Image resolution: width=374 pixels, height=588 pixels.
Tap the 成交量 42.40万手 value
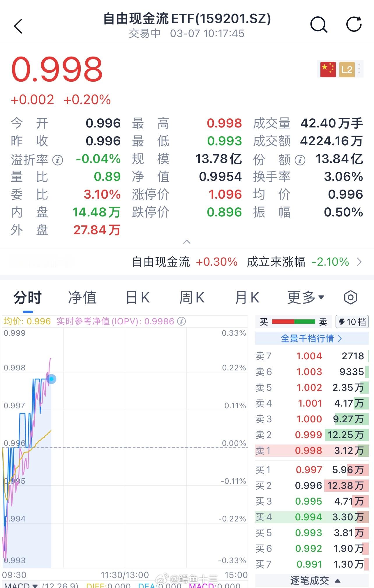coord(331,123)
